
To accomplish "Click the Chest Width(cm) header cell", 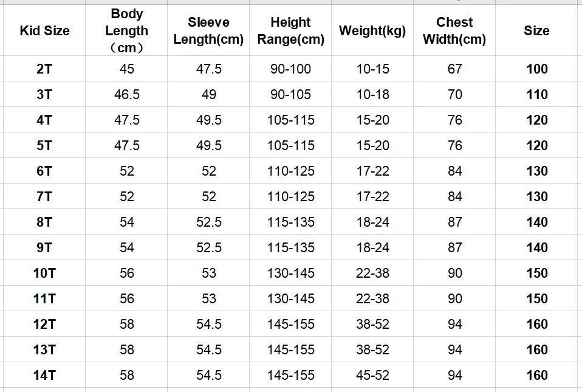I will (x=454, y=30).
